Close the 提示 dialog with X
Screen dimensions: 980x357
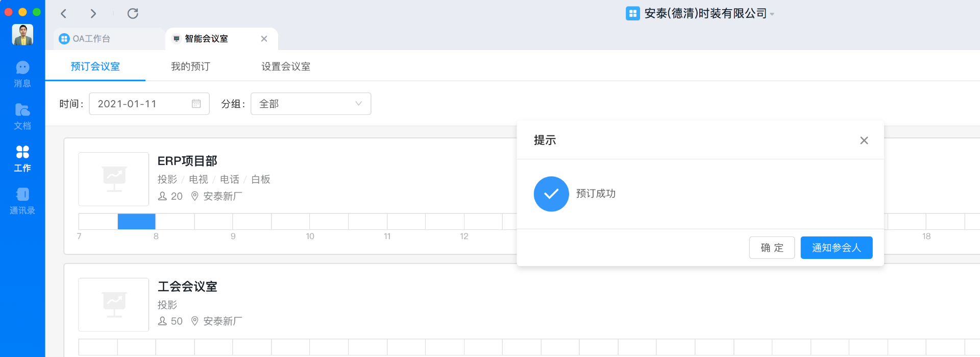tap(864, 140)
